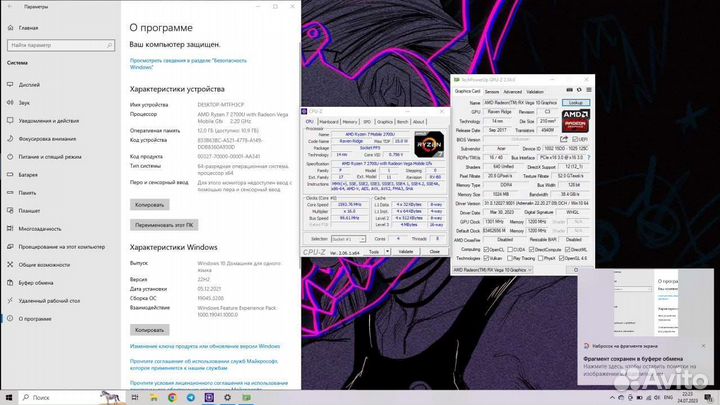Select О программе in settings sidebar
Screen dimensions: 720x405
(x=35, y=319)
